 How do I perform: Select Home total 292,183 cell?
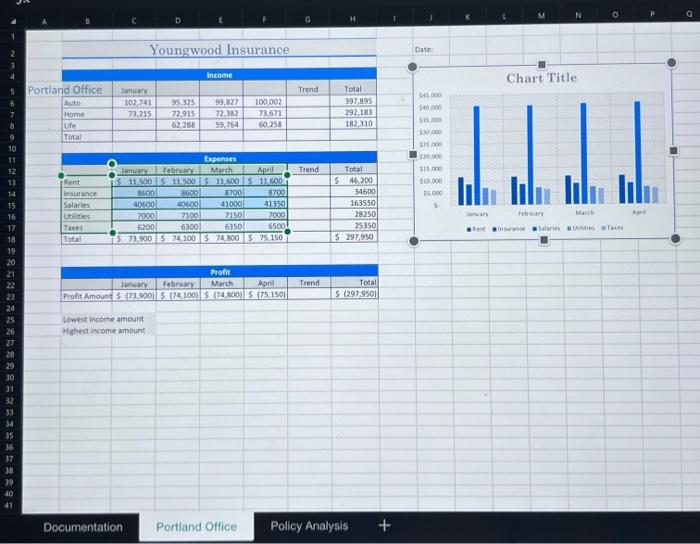click(353, 112)
